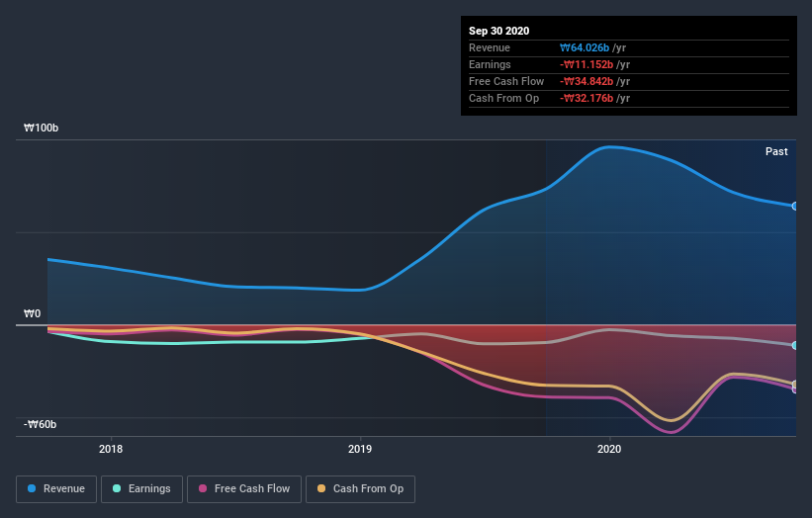Click the ₩0 y-axis label
This screenshot has height=518, width=812.
coord(32,313)
